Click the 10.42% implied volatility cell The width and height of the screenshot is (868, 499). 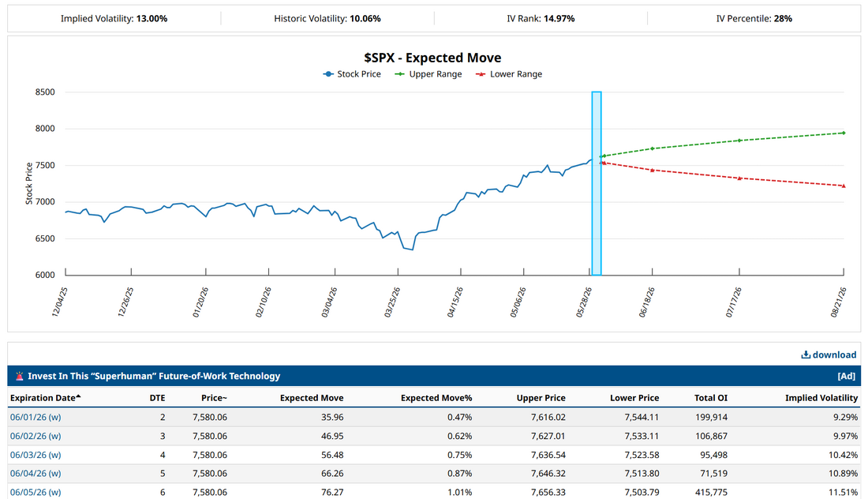tap(843, 455)
